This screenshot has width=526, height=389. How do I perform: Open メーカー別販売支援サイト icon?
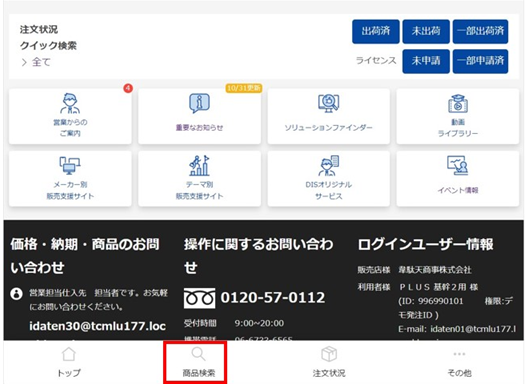[70, 166]
